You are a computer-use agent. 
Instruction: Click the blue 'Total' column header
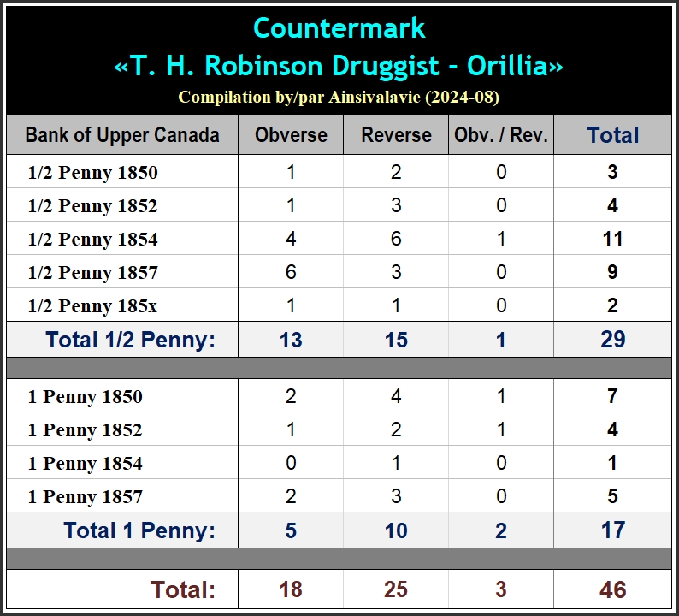pos(613,134)
